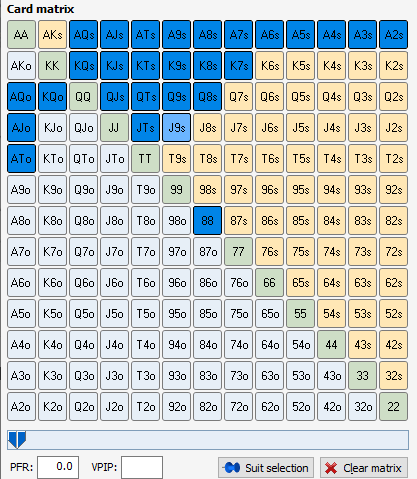
Task: Select the 32o hand cell
Action: [x=362, y=407]
